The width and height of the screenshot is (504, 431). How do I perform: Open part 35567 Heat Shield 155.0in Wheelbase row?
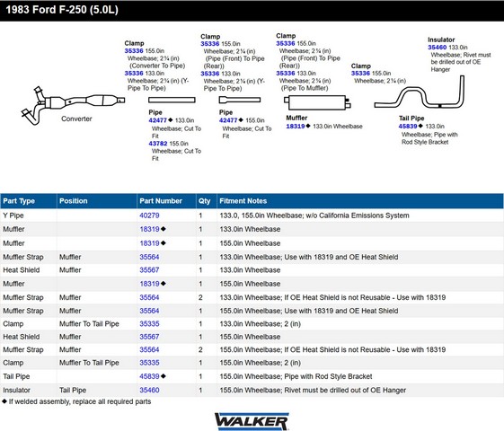149,337
